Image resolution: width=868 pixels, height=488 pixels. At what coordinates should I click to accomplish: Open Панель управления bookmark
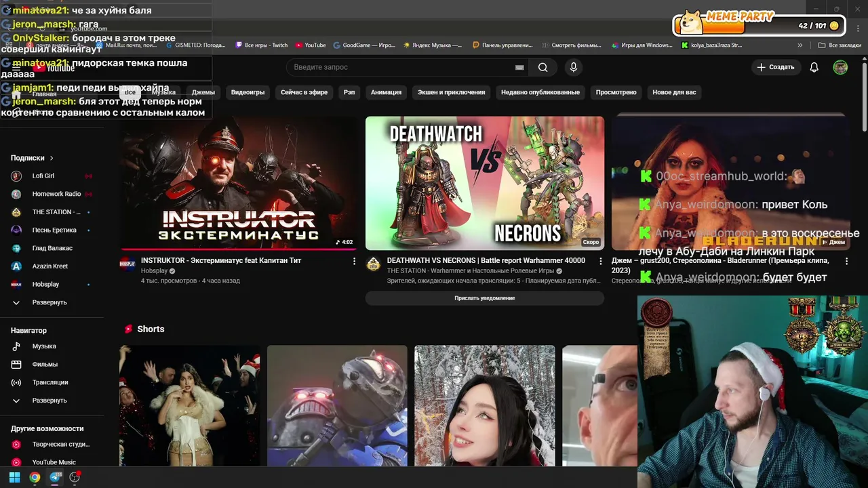[502, 45]
